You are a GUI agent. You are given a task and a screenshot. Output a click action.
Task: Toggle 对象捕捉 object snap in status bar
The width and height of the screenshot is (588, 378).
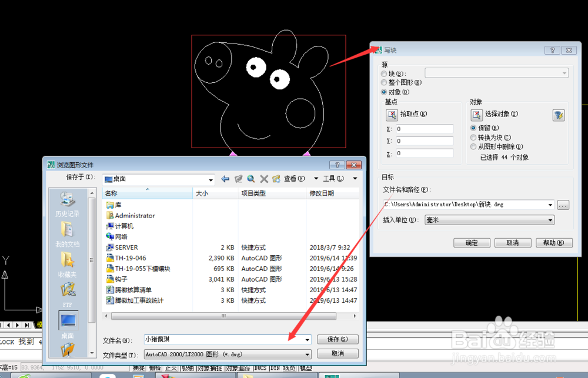pos(210,368)
